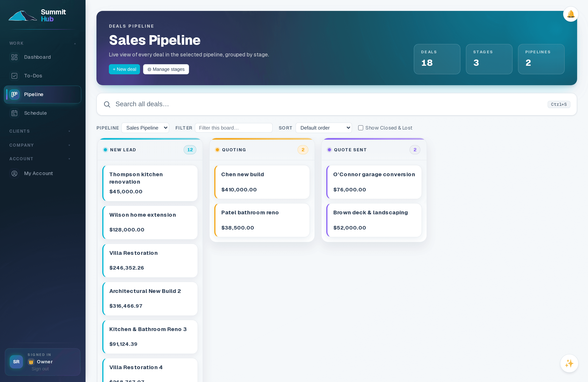Image resolution: width=588 pixels, height=382 pixels.
Task: Click the New Lead column header
Action: pos(150,150)
